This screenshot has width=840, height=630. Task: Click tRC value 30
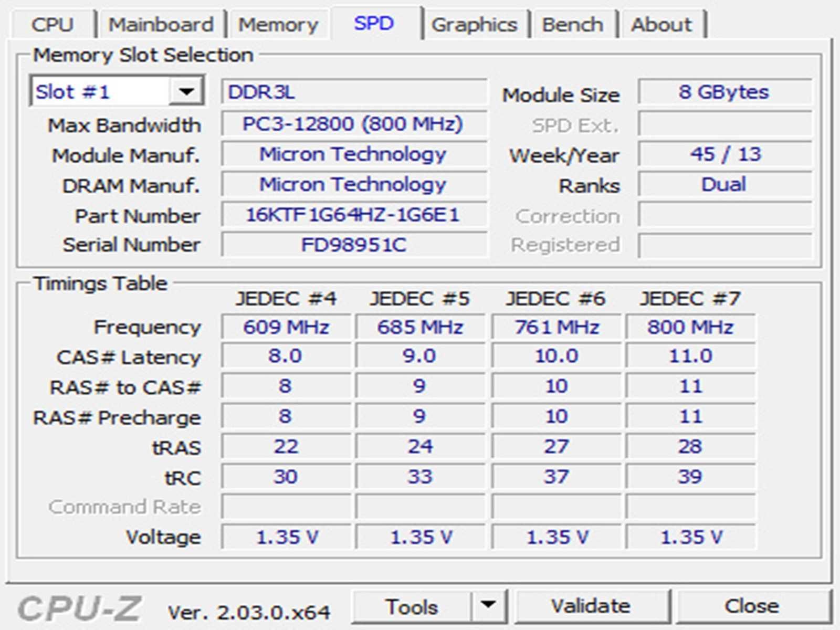tap(286, 477)
